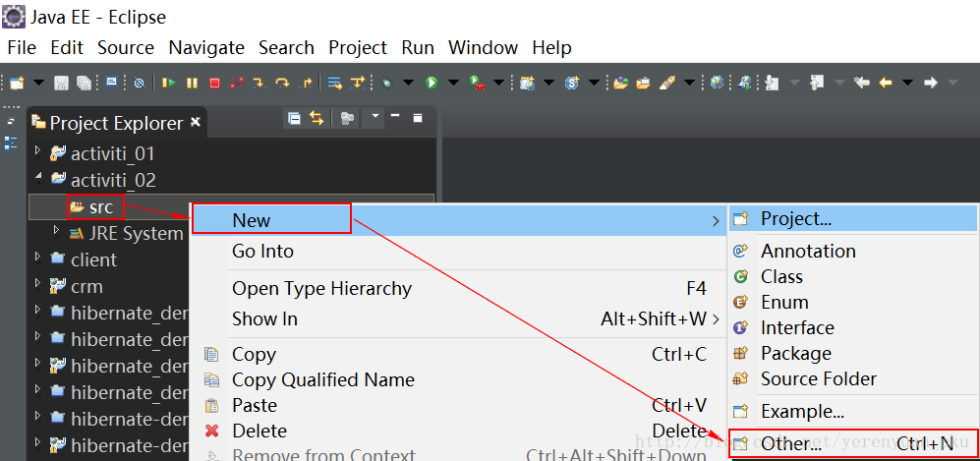The width and height of the screenshot is (980, 461).
Task: Collapse the activiti_02 project node
Action: click(38, 178)
